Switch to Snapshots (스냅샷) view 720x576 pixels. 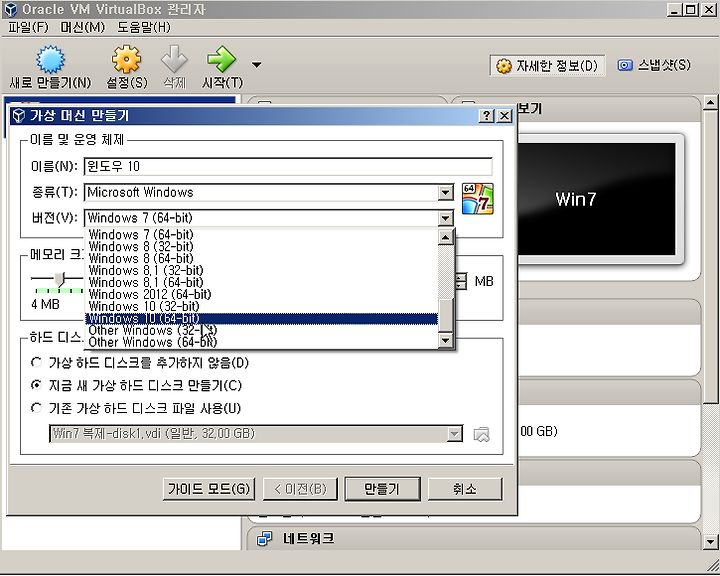point(653,65)
